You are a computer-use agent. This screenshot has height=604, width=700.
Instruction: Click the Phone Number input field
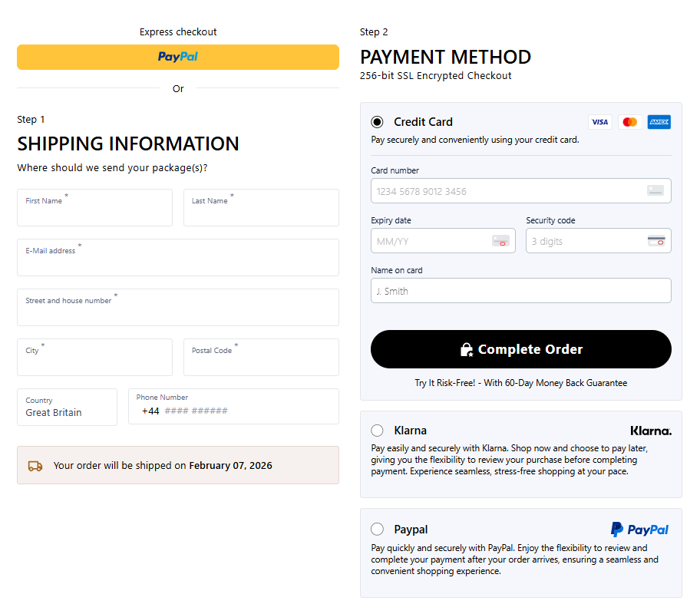tap(246, 411)
